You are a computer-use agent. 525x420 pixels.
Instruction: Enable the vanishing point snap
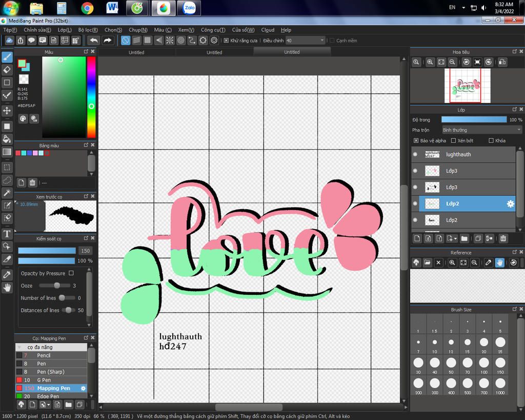tap(159, 41)
